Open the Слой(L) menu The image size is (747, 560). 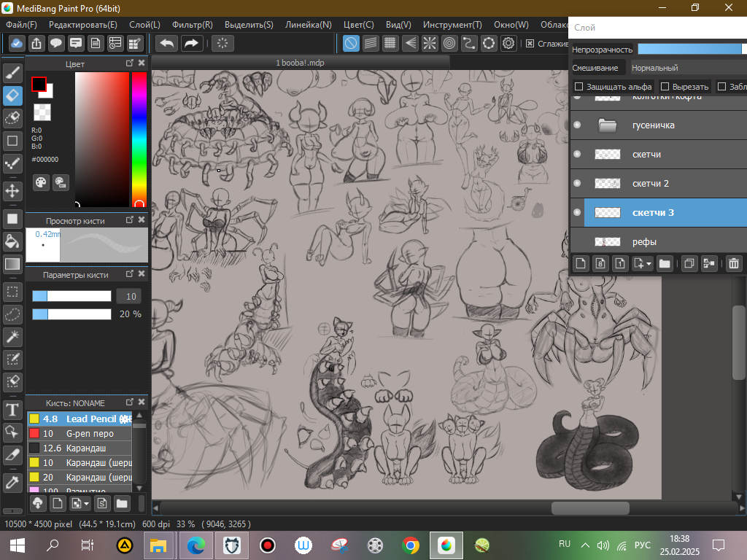click(144, 25)
